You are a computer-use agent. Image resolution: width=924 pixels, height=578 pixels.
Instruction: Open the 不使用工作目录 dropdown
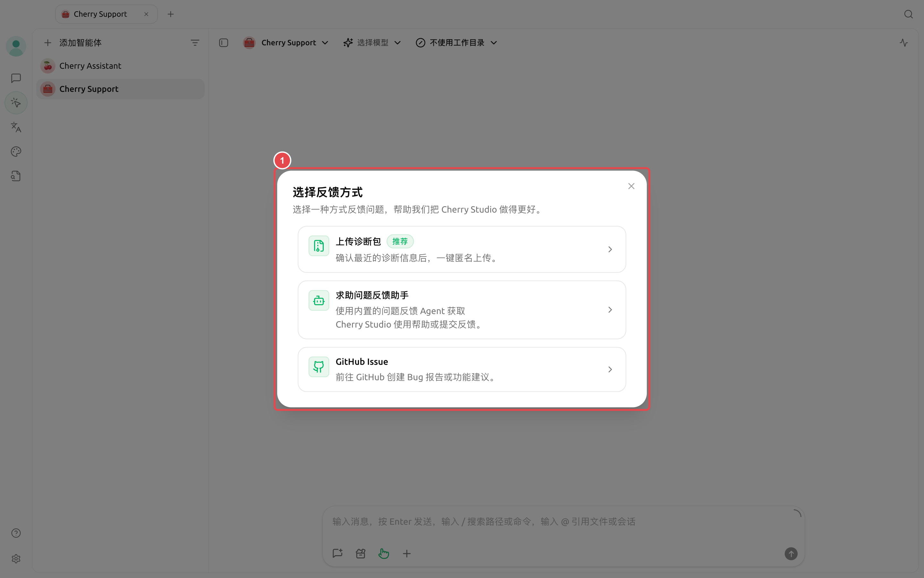pyautogui.click(x=456, y=42)
